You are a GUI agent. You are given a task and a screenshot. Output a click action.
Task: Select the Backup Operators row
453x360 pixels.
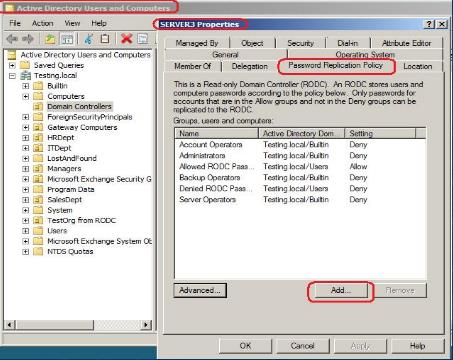click(x=300, y=178)
